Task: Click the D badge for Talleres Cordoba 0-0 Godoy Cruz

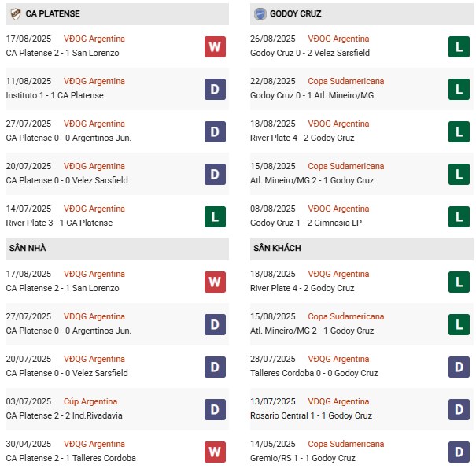Action: point(459,367)
